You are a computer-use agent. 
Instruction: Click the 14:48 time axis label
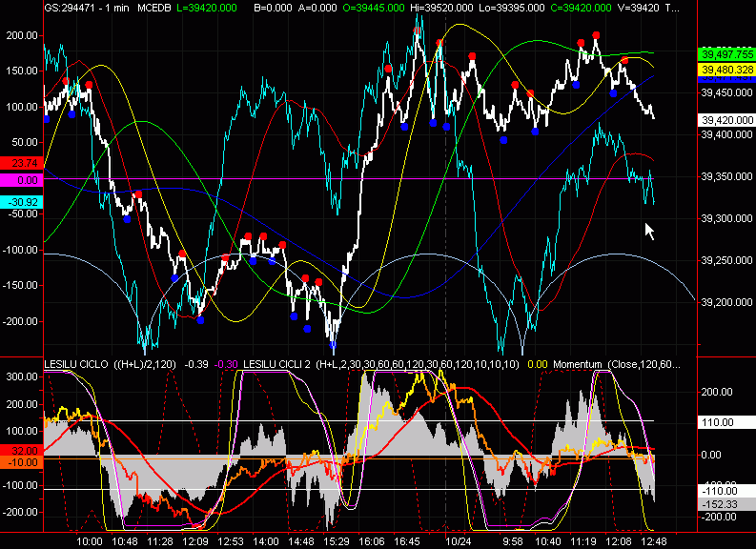click(x=301, y=541)
